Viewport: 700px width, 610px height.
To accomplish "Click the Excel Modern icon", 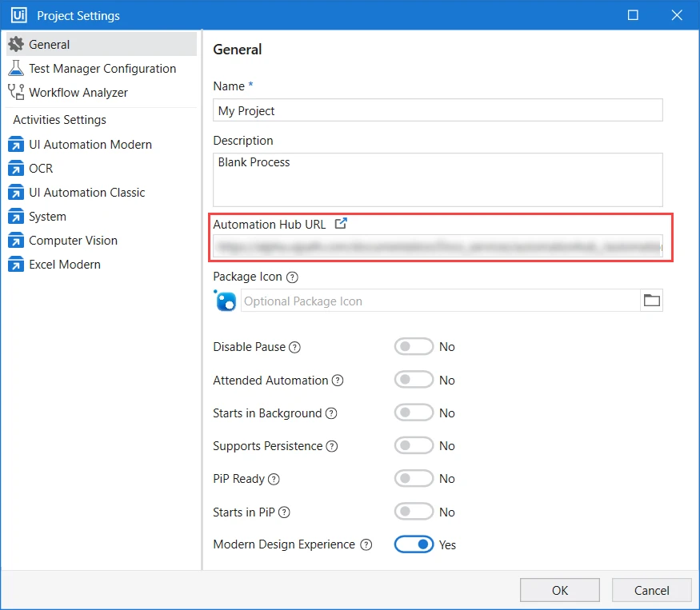I will coord(16,265).
